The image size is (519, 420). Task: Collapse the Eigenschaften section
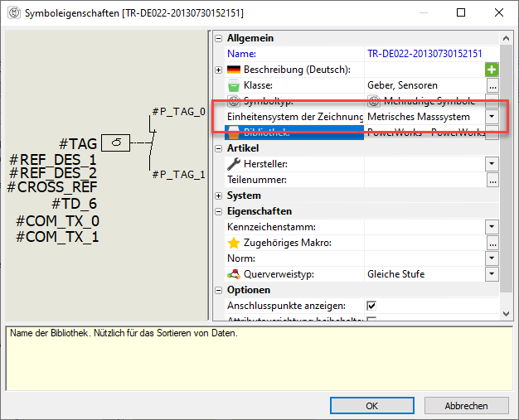(219, 211)
